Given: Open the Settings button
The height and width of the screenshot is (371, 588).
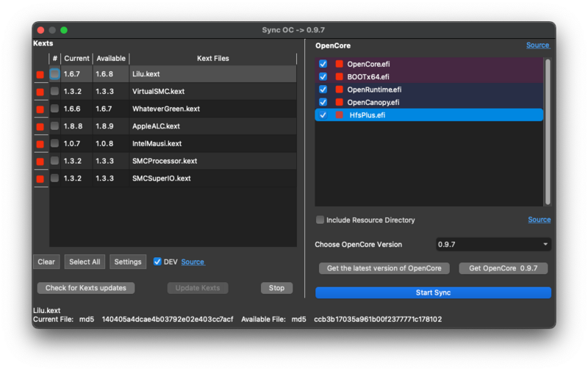Looking at the screenshot, I should click(x=128, y=262).
